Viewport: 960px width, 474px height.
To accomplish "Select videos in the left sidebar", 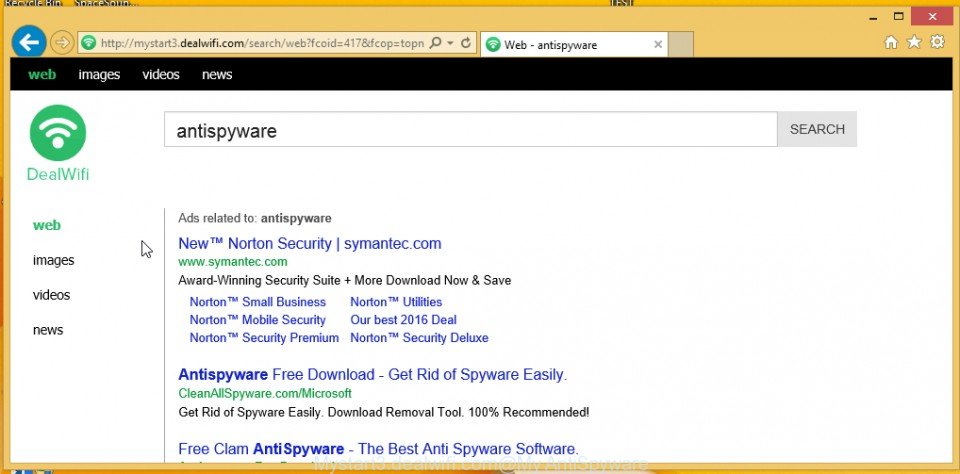I will [x=51, y=295].
